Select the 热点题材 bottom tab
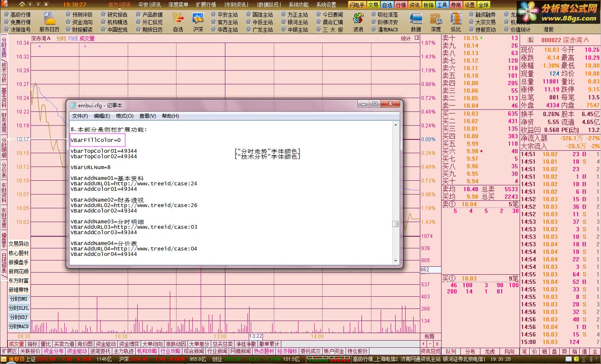 264,351
